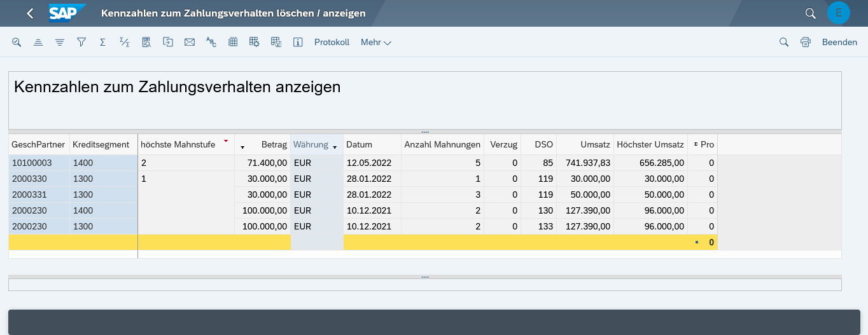Print the list with the printer icon
The image size is (868, 335).
pyautogui.click(x=806, y=42)
